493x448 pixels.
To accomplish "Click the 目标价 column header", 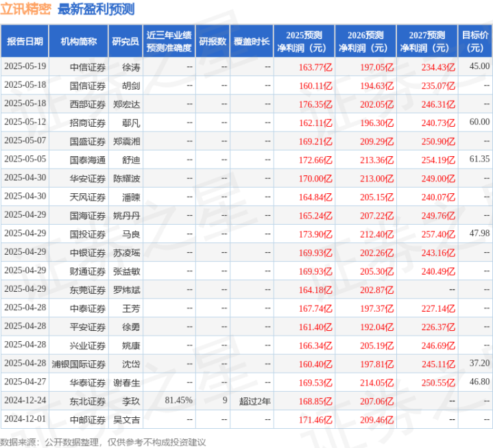I will tap(475, 41).
